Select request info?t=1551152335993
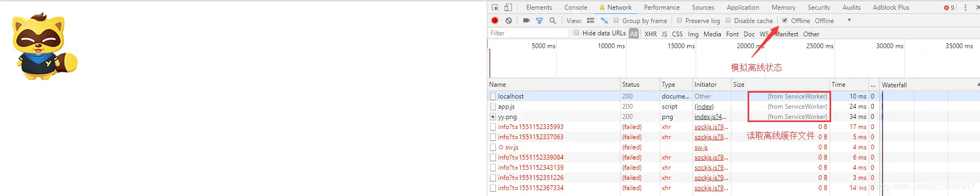Screen dimensions: 980x196 734,127
